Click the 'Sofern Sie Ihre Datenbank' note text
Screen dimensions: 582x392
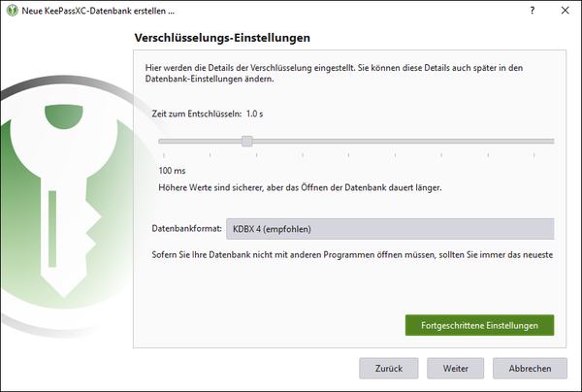point(352,255)
